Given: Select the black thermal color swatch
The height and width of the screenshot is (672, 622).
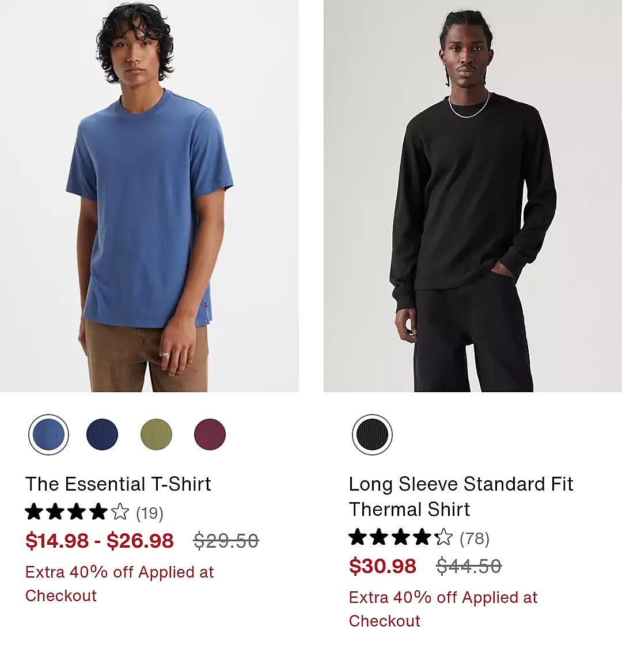Looking at the screenshot, I should pyautogui.click(x=372, y=435).
